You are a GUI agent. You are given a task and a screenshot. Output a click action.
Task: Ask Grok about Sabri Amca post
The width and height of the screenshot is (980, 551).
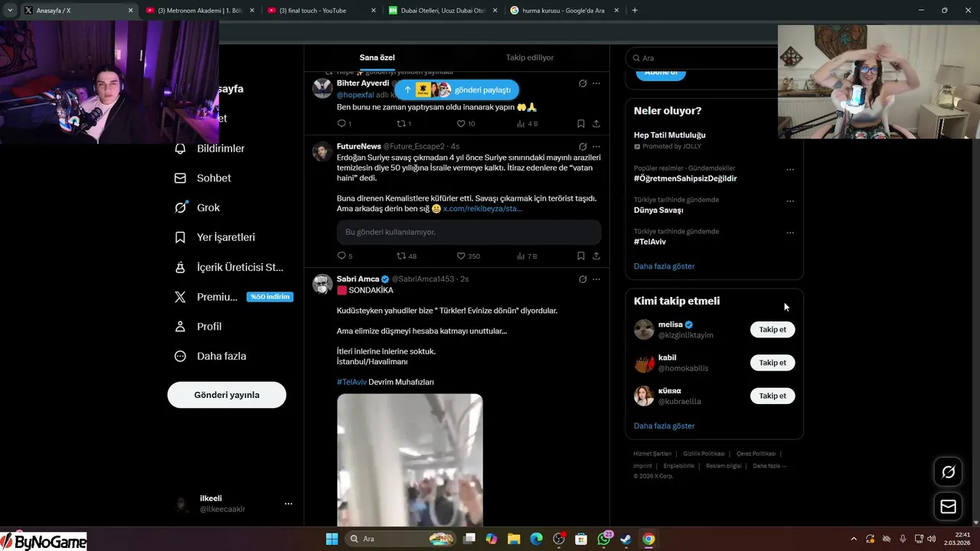click(x=583, y=279)
